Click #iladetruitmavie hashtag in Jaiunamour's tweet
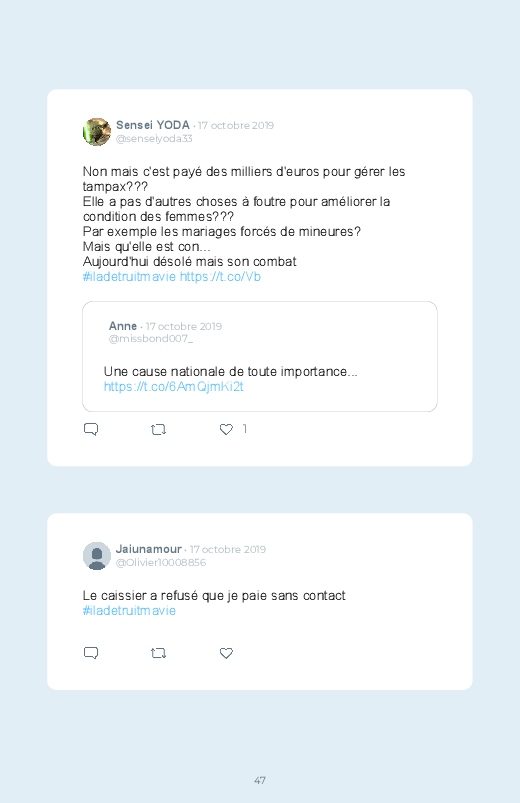520x803 pixels. [x=129, y=610]
